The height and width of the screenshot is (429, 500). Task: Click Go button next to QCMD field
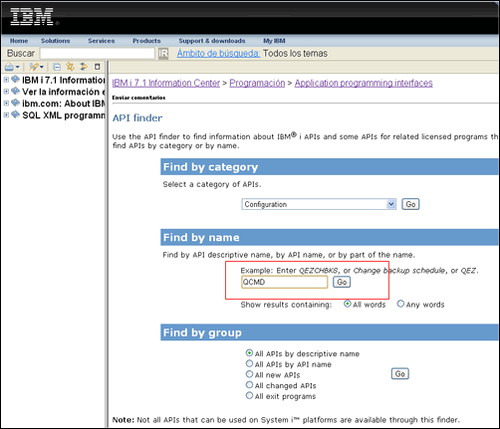(x=342, y=282)
